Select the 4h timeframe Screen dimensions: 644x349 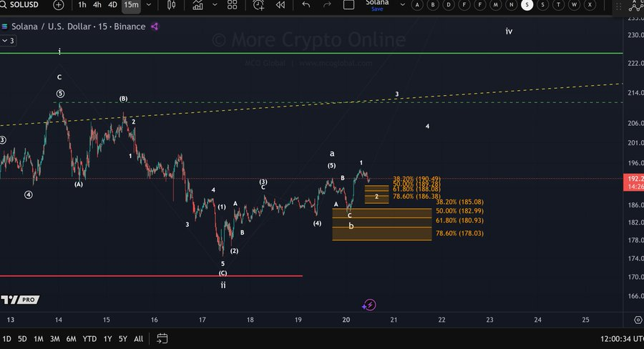pos(97,5)
